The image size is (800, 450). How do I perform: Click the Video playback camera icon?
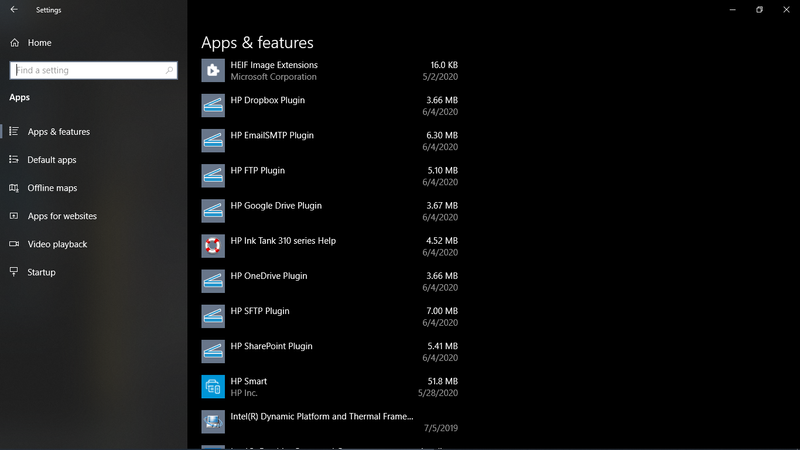(14, 244)
